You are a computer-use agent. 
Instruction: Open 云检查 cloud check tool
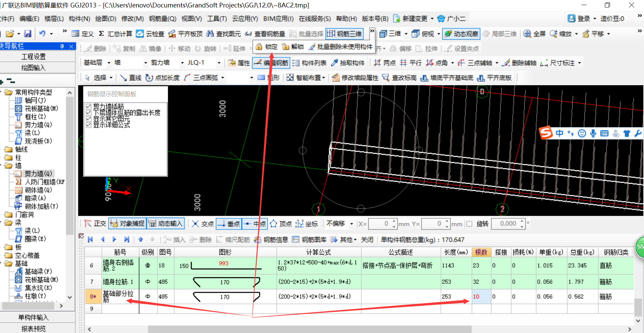(x=150, y=34)
